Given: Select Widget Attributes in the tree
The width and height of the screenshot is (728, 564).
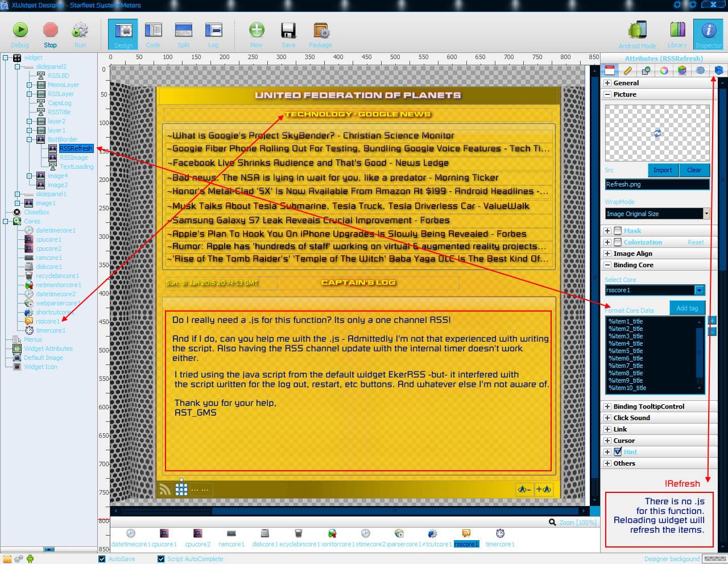Looking at the screenshot, I should (x=48, y=349).
